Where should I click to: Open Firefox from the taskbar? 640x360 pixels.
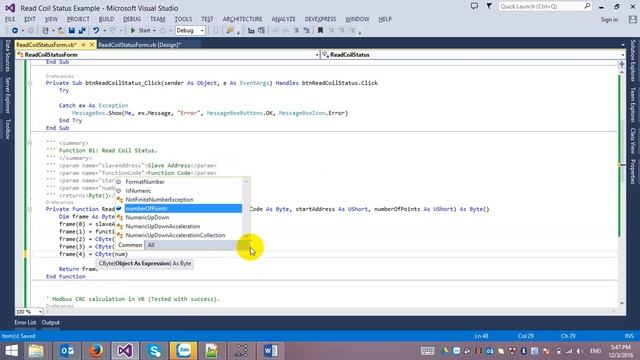pos(96,351)
